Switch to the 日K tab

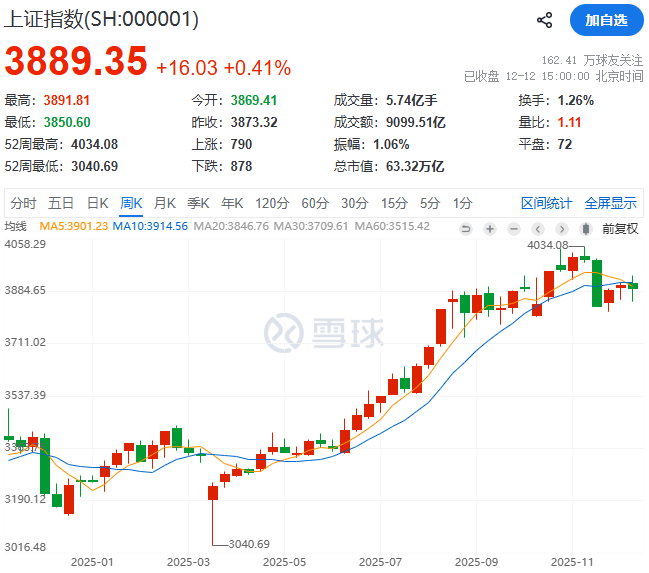97,203
